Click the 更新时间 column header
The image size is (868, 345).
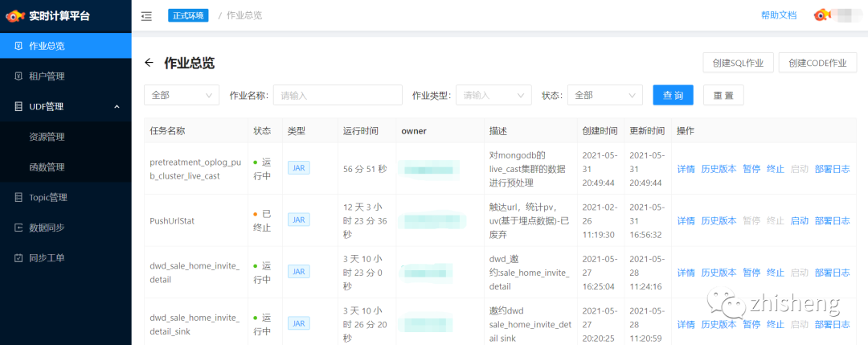click(x=648, y=131)
